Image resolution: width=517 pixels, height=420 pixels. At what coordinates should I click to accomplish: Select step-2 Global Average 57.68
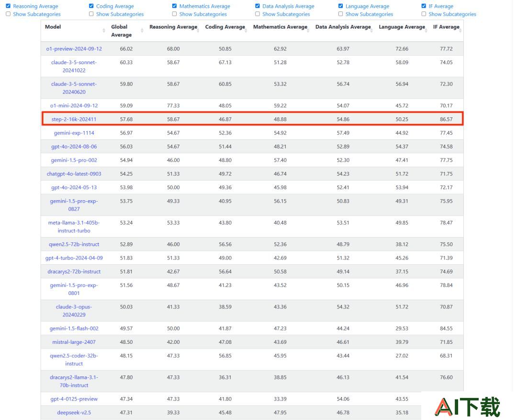pos(126,119)
